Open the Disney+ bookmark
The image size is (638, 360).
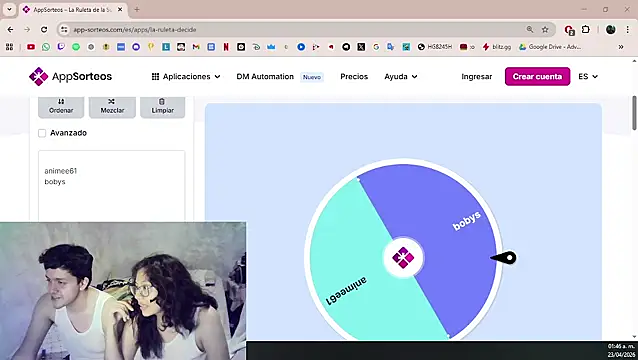[256, 47]
